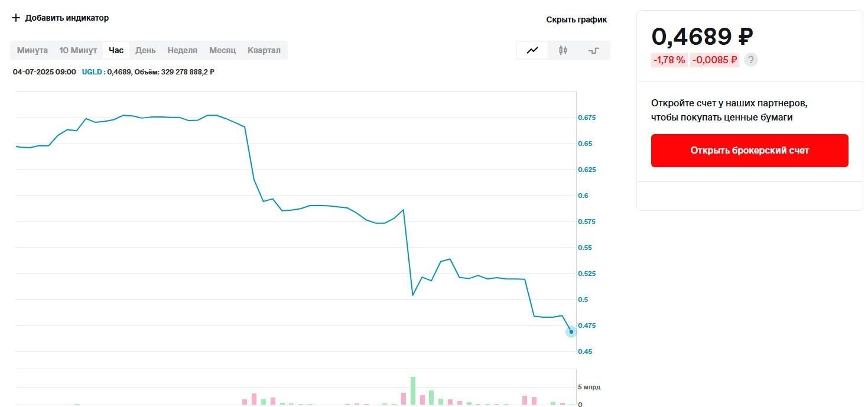Click the question mark help icon
This screenshot has width=868, height=407.
click(750, 60)
